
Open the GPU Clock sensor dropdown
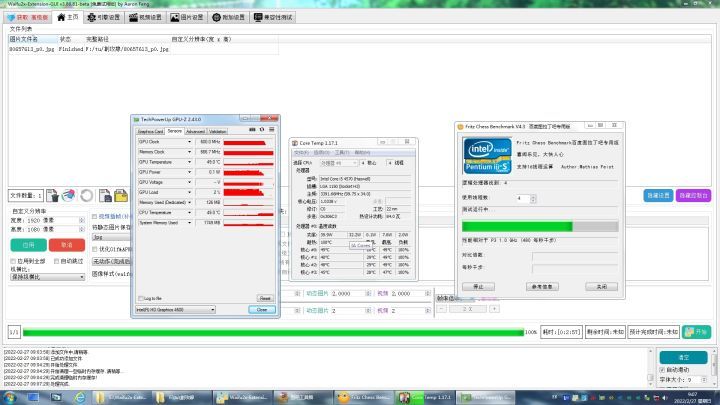click(190, 142)
